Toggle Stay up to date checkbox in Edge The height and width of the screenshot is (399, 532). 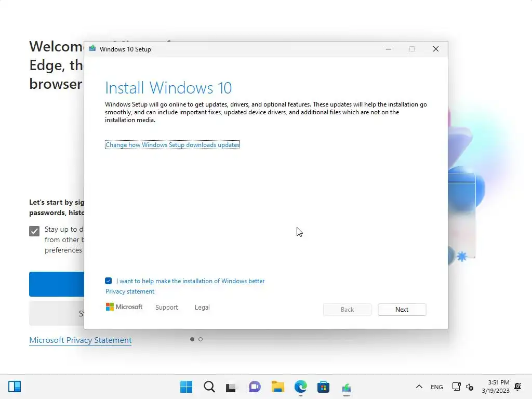point(34,231)
